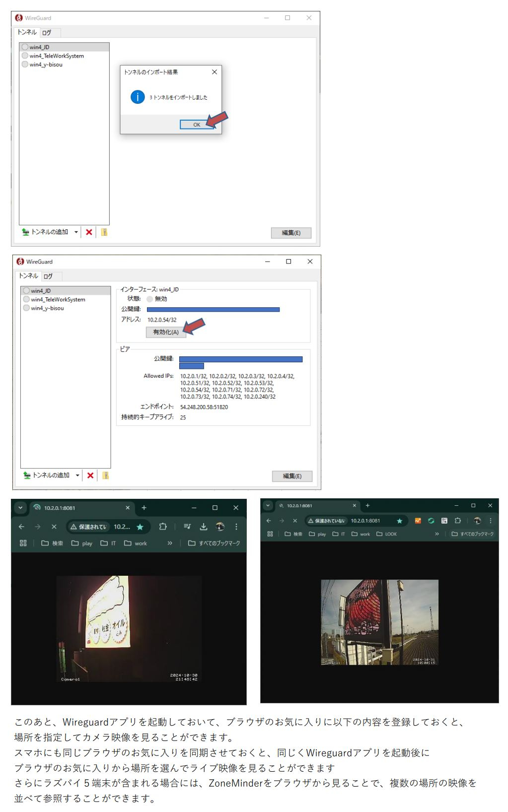
Task: Show hidden bookmarks » in right browser
Action: coord(437,534)
